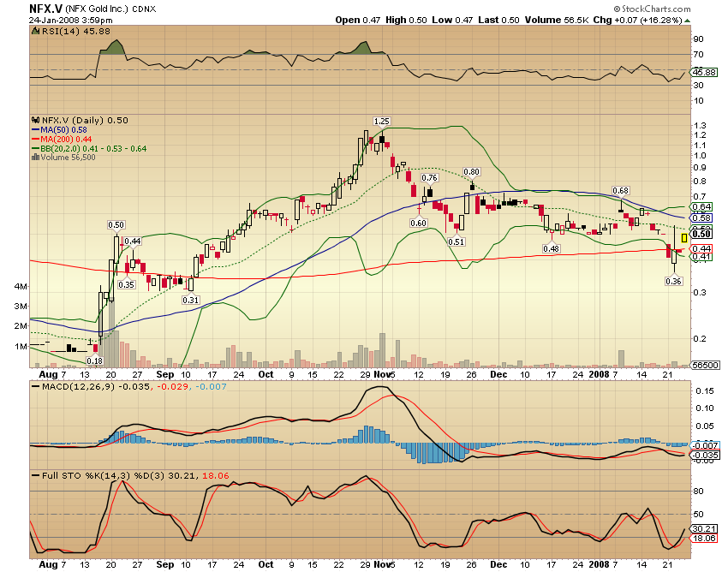Click the red MA(200) line marker icon
Screen dimensions: 728x572
(35, 139)
